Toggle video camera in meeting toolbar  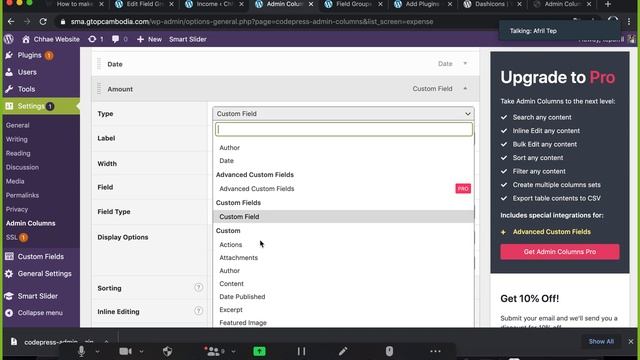click(x=125, y=351)
